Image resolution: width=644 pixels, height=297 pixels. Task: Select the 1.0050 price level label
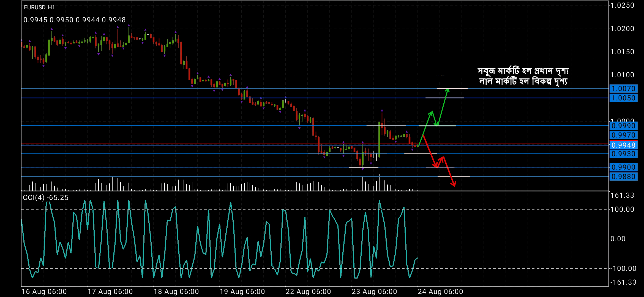point(624,98)
